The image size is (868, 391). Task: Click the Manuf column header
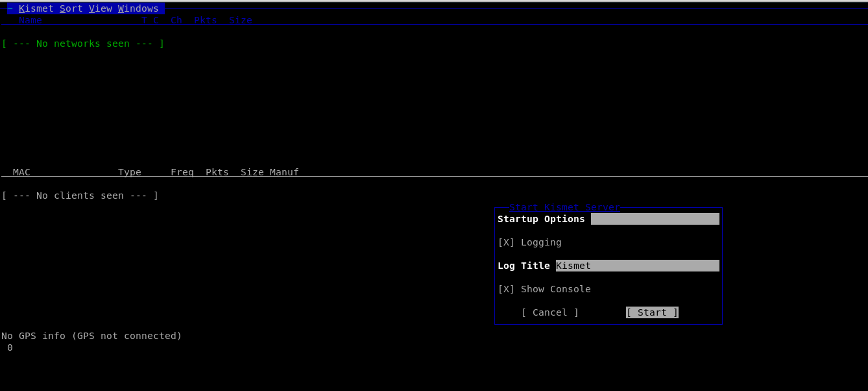pyautogui.click(x=284, y=172)
